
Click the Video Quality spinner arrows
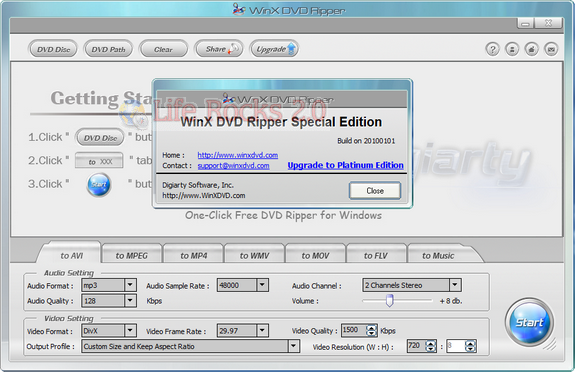click(x=371, y=331)
